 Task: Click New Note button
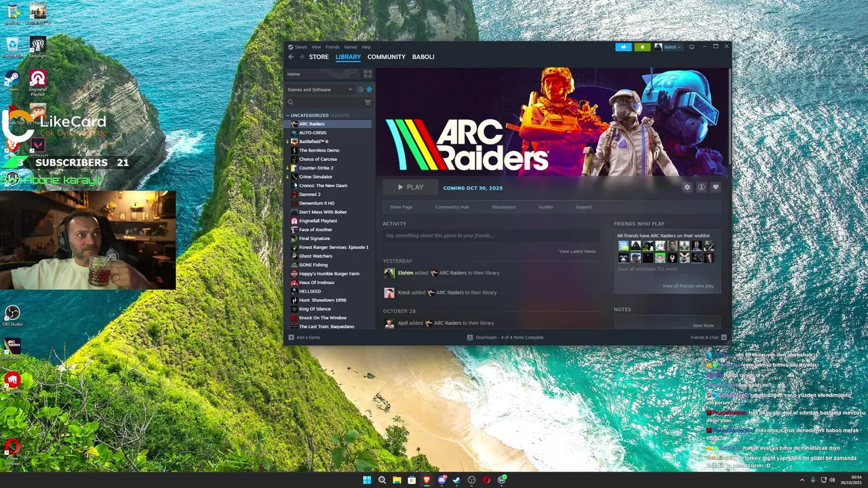click(x=703, y=325)
